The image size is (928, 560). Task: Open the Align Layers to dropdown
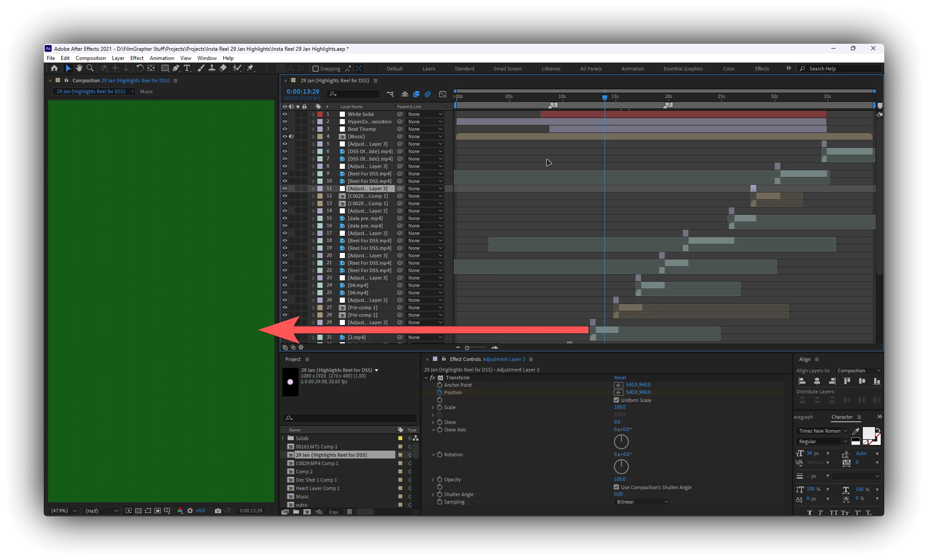pos(858,371)
